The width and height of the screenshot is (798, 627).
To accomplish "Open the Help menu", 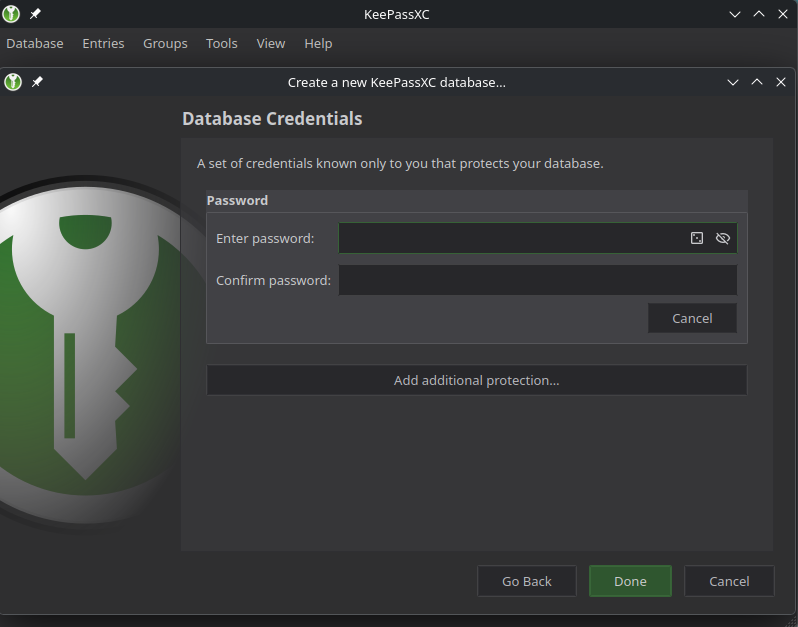I will point(318,43).
